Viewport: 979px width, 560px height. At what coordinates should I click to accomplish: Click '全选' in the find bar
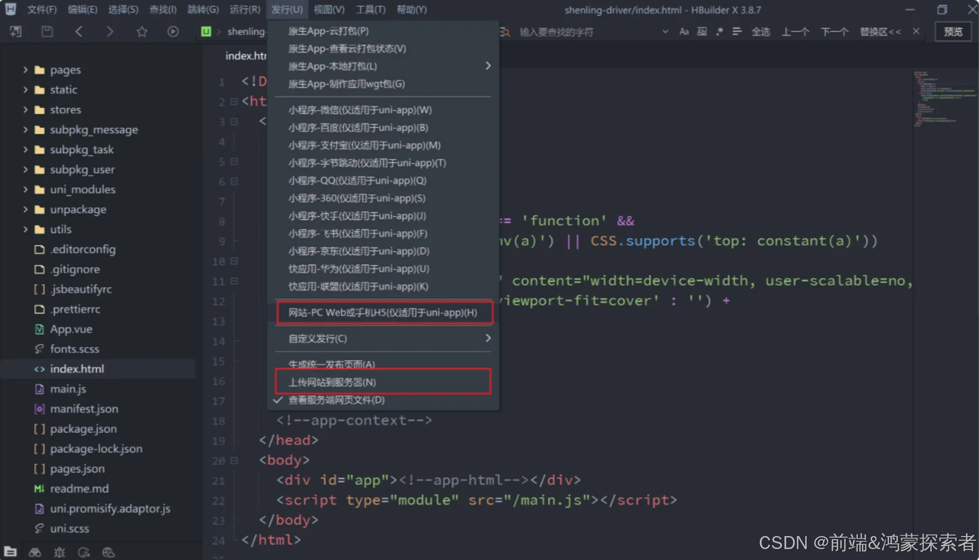(761, 32)
